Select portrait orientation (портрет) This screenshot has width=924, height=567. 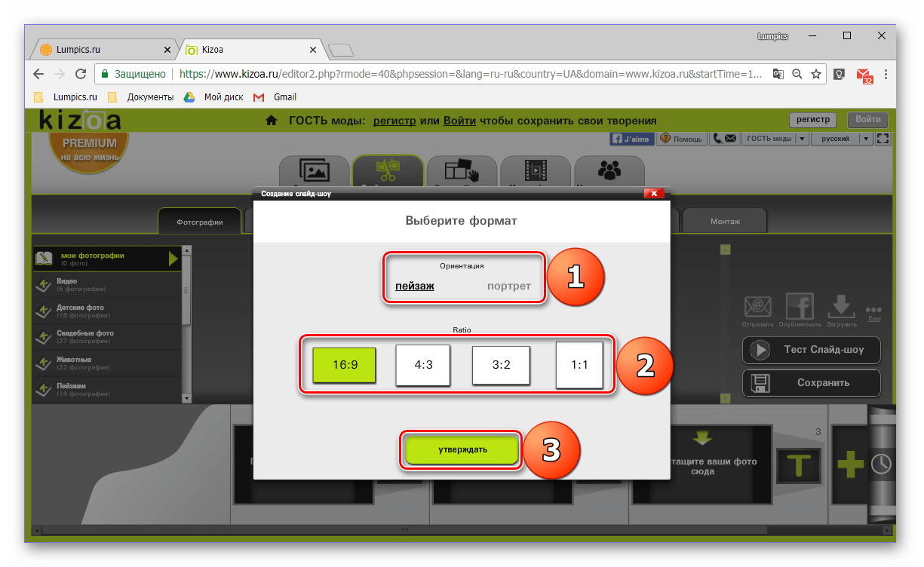[x=509, y=286]
